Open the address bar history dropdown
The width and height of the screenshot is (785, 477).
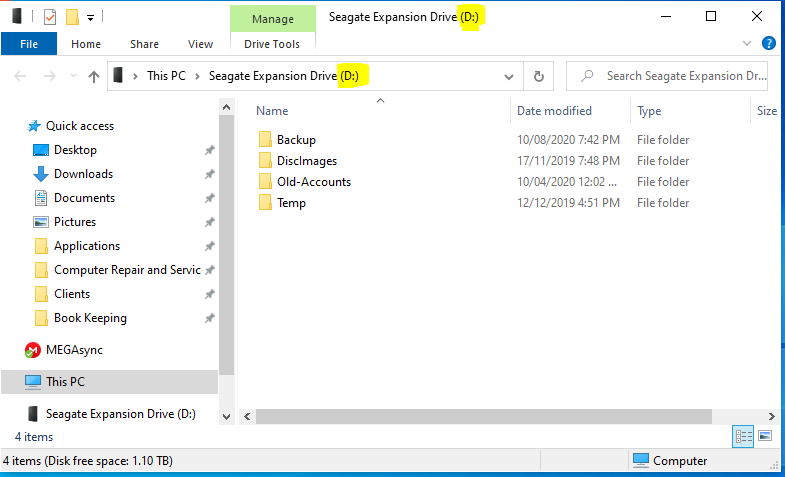pos(509,77)
